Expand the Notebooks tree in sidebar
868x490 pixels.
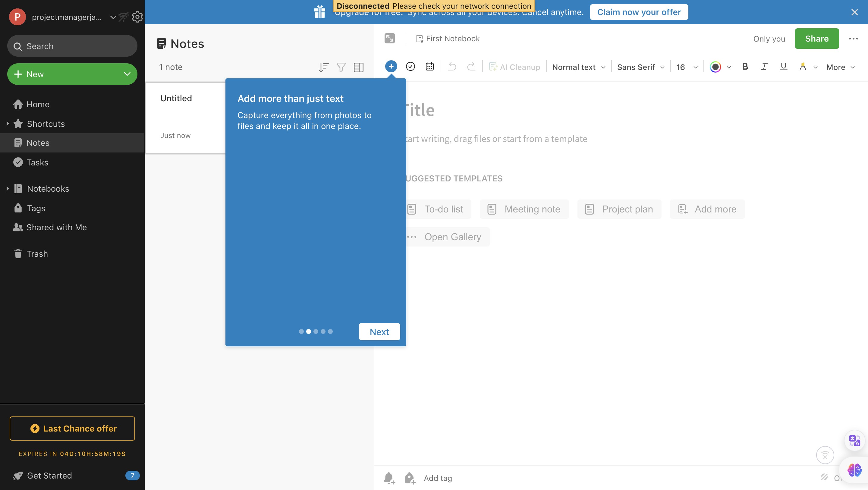8,189
